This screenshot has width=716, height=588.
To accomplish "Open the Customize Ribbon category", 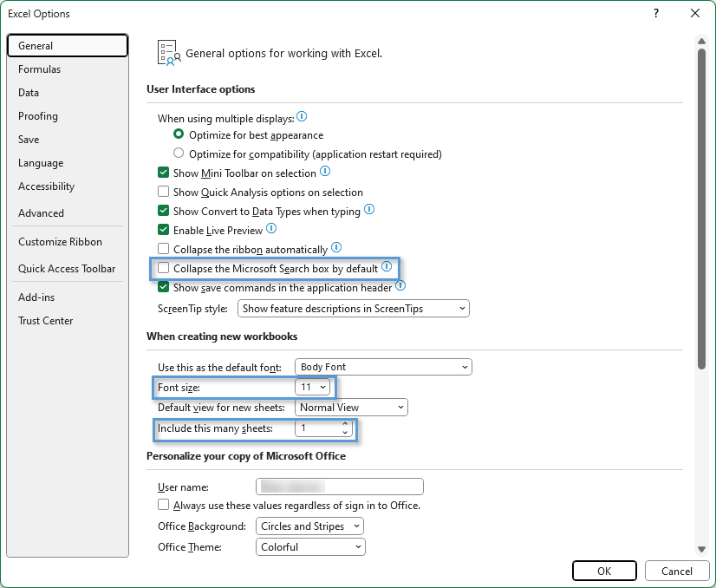I will click(60, 242).
